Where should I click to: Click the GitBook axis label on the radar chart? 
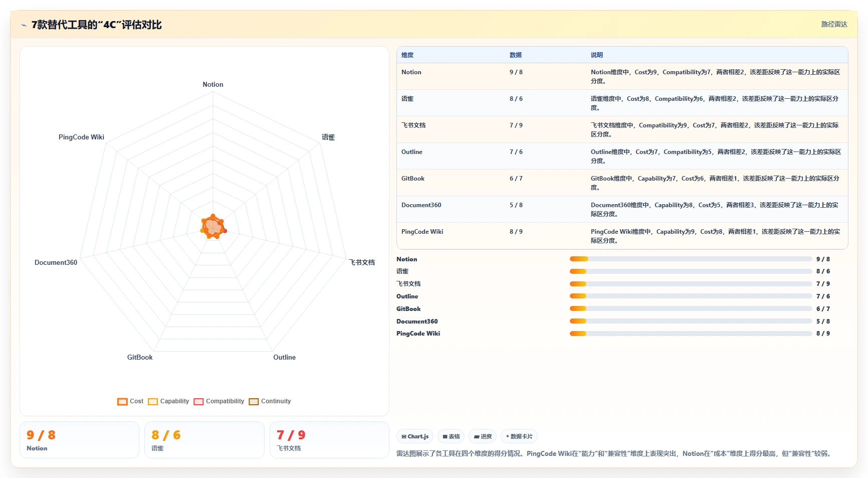click(x=140, y=357)
